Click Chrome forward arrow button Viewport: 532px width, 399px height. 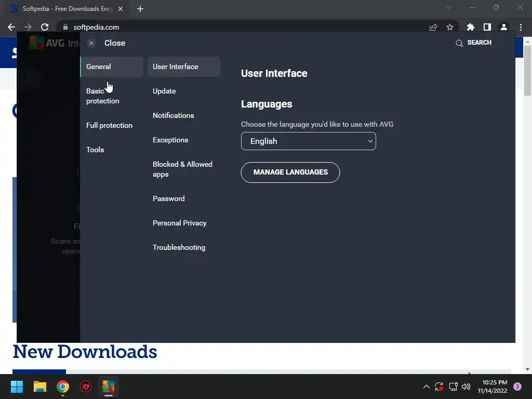tap(28, 27)
